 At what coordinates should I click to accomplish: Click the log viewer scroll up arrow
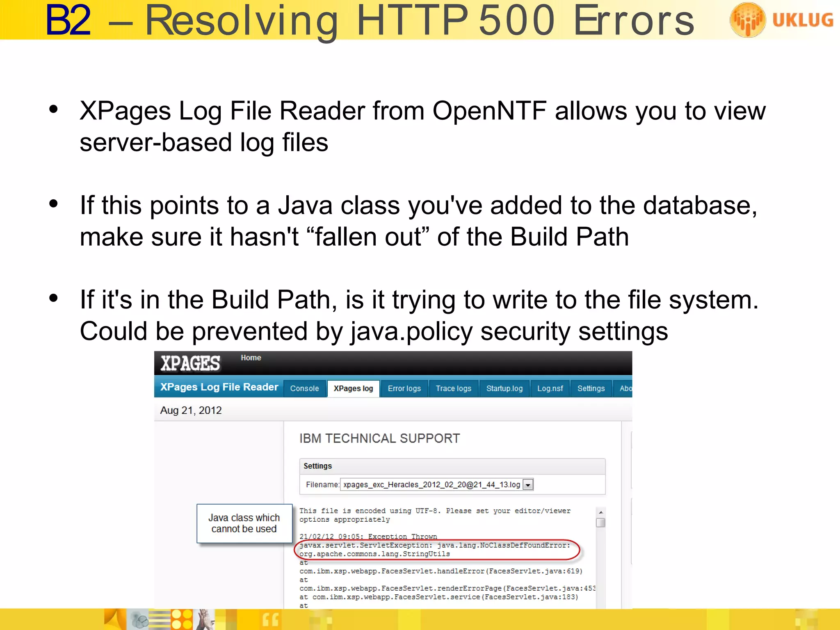(x=600, y=512)
